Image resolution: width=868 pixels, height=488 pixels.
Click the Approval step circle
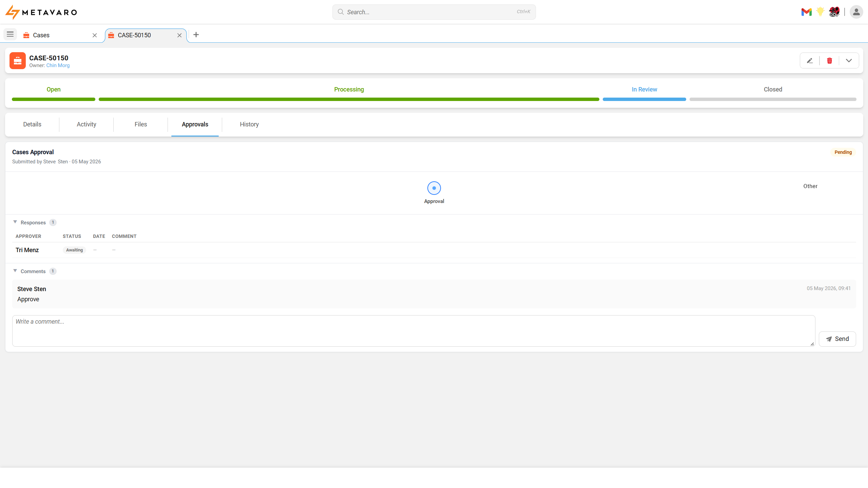click(x=434, y=188)
